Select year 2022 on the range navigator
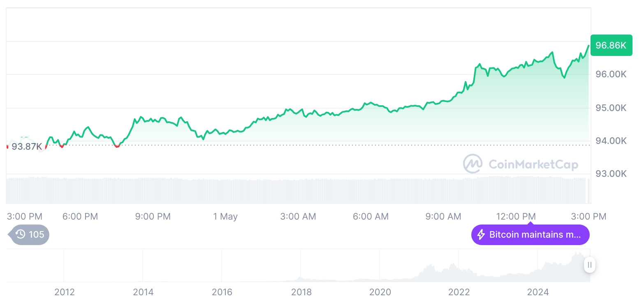The image size is (644, 301). [459, 292]
